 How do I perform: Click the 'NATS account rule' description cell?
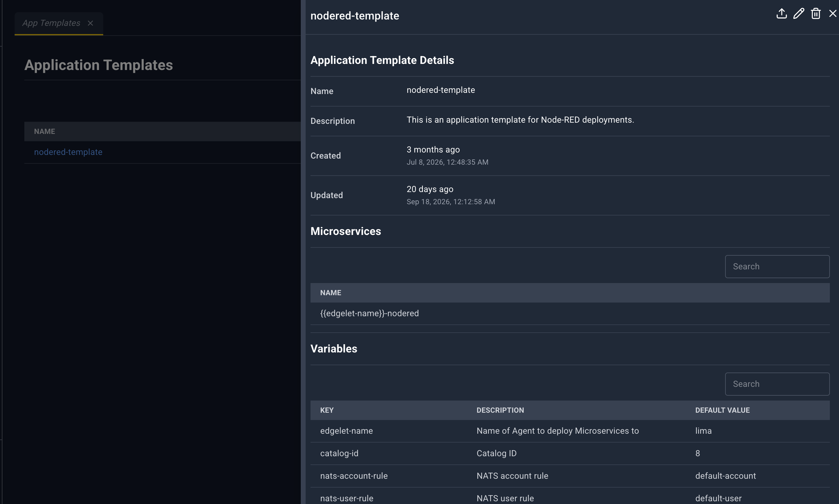(x=512, y=476)
